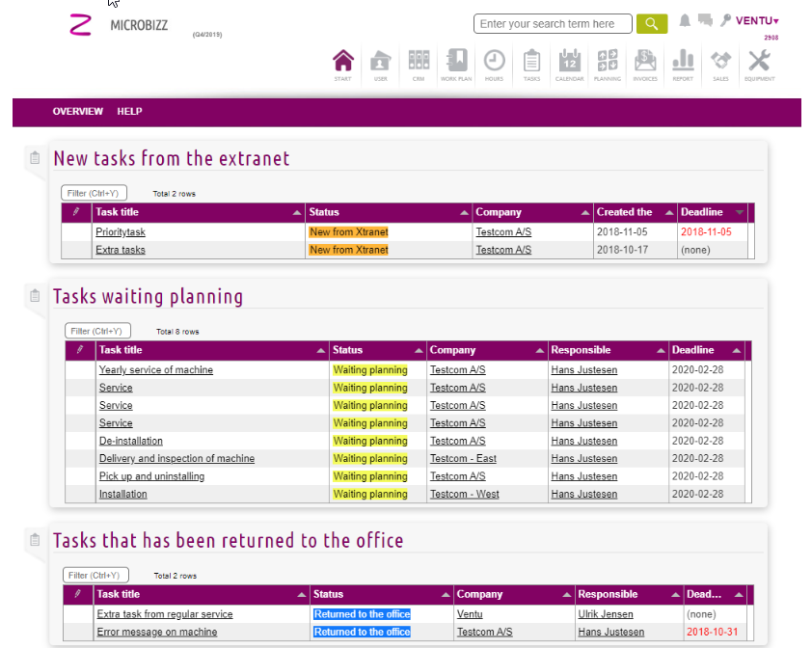Open the Overview menu item
Viewport: 812px width, 648px height.
(77, 112)
